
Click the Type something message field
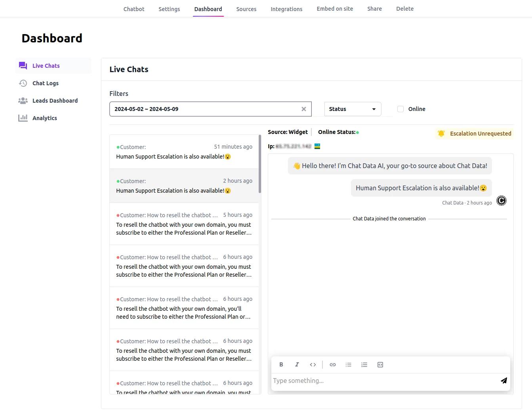[384, 381]
